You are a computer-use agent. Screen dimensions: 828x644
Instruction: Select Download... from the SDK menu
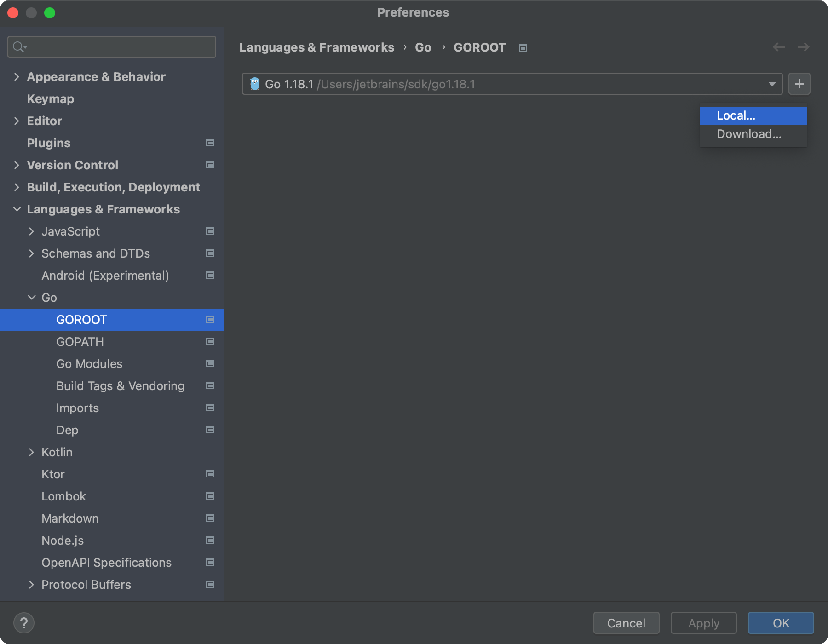pos(748,134)
